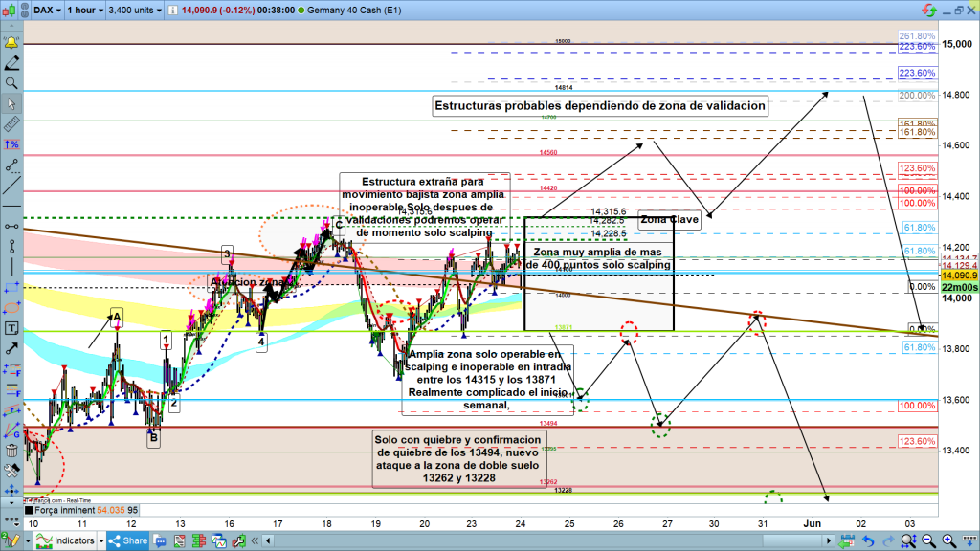This screenshot has height=551, width=980.
Task: Click the alert bell icon
Action: 11,43
